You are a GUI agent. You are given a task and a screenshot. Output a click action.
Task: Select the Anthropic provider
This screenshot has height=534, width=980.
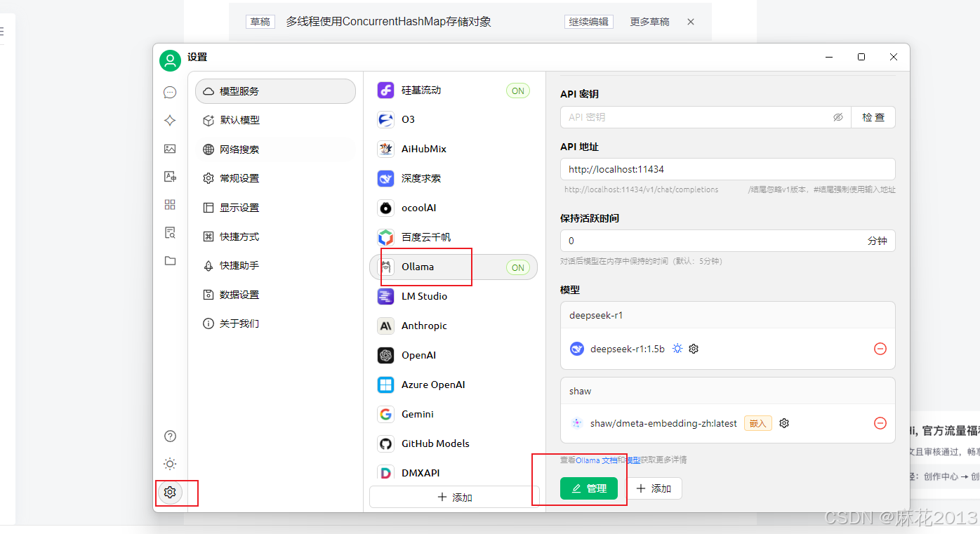coord(453,326)
